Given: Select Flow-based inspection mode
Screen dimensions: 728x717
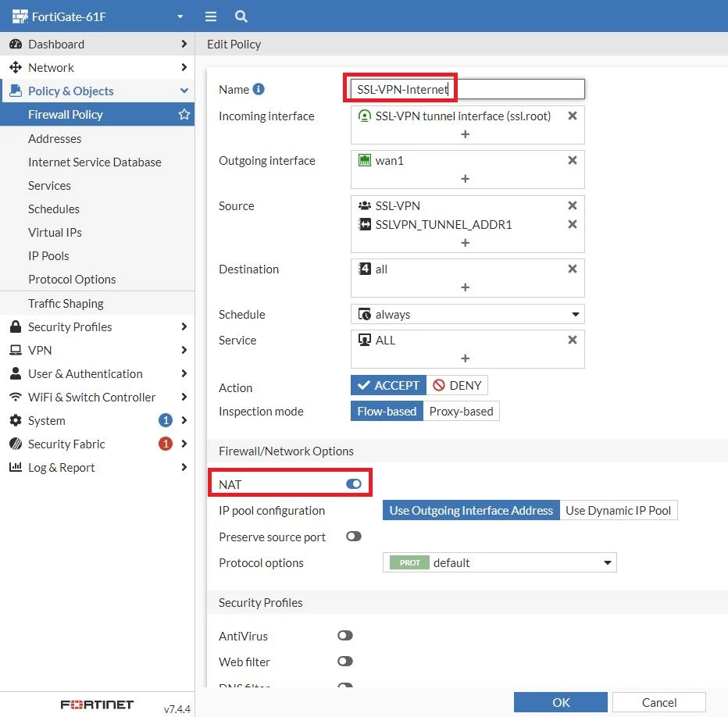Looking at the screenshot, I should click(387, 411).
